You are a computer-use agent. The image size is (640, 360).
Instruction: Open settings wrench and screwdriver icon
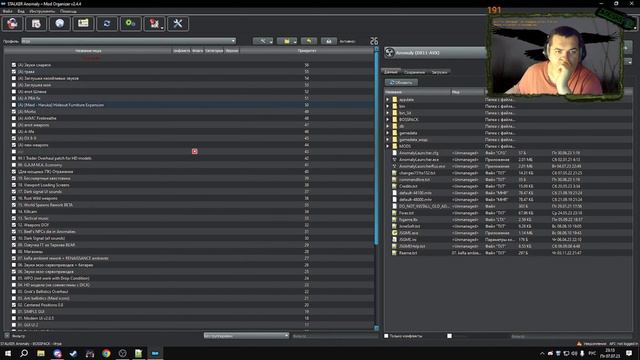pos(178,24)
